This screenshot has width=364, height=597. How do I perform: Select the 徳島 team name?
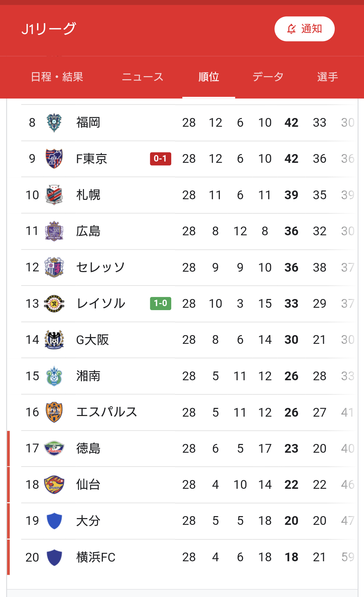tap(88, 449)
